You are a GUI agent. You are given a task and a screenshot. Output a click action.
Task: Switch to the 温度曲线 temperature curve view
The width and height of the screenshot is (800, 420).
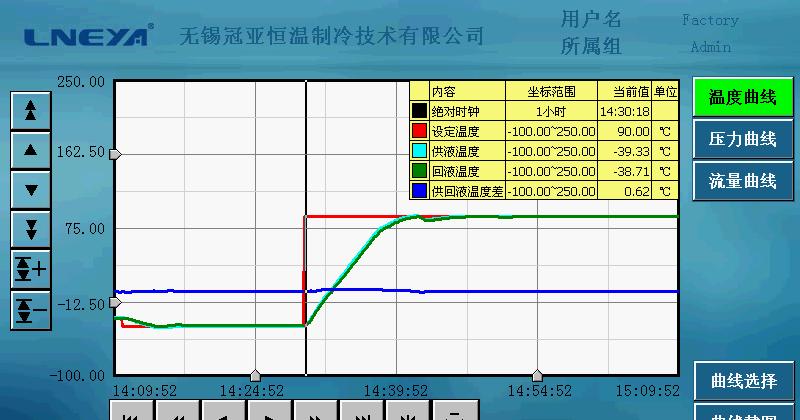[742, 97]
